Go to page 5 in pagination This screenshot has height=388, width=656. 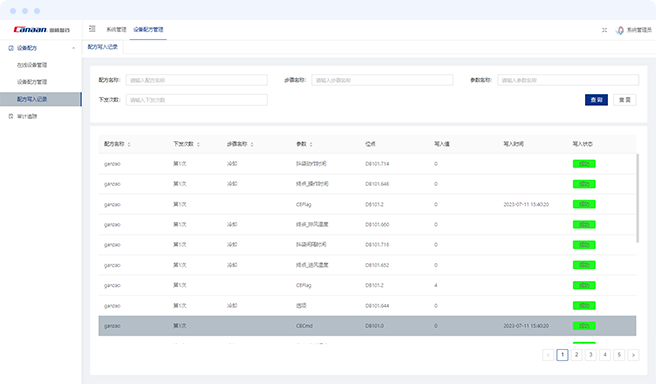point(619,355)
